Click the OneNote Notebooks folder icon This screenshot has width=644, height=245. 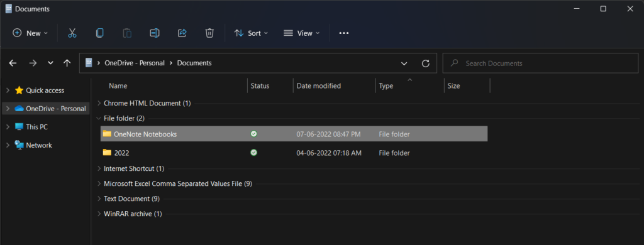(107, 133)
